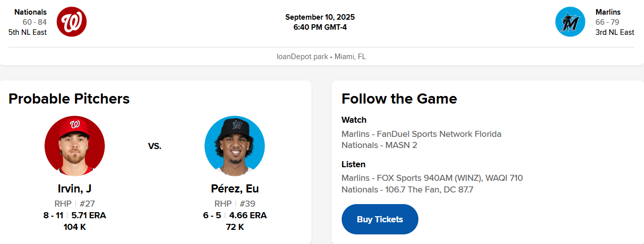The image size is (644, 244).
Task: Click the Follow the Game heading
Action: [399, 99]
